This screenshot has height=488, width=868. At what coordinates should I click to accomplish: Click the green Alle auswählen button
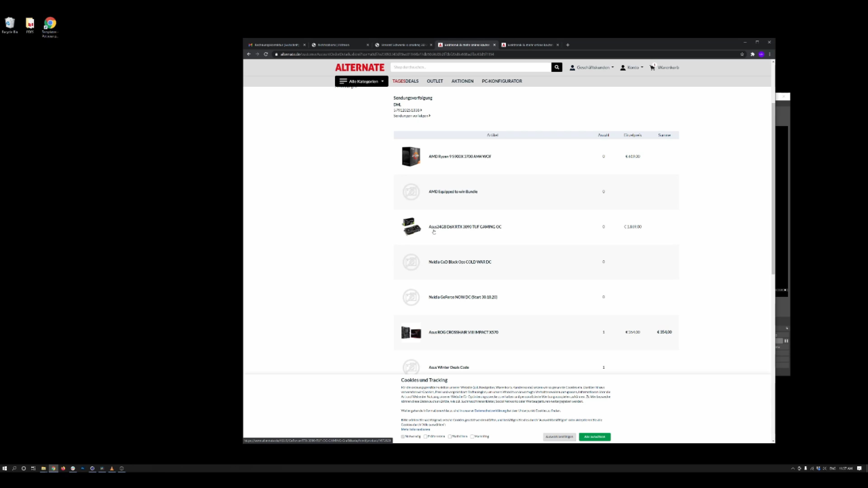pos(594,437)
